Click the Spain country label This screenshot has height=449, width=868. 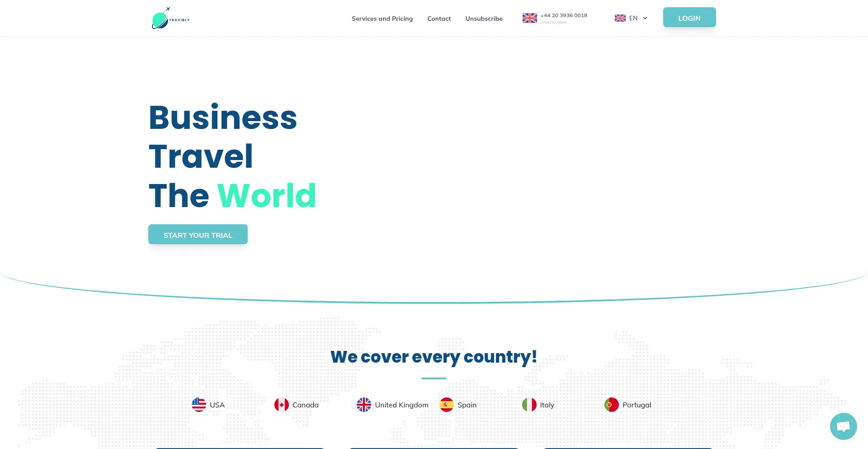[467, 405]
